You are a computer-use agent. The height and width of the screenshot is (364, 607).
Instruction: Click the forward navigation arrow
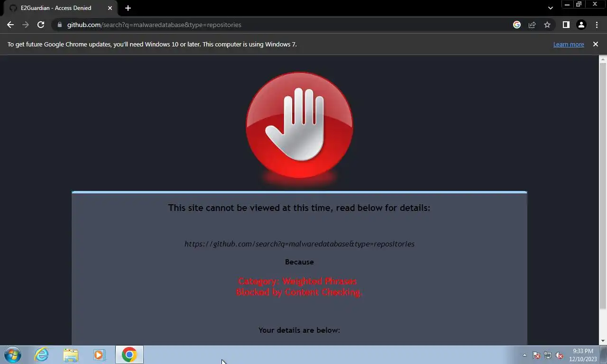point(26,25)
